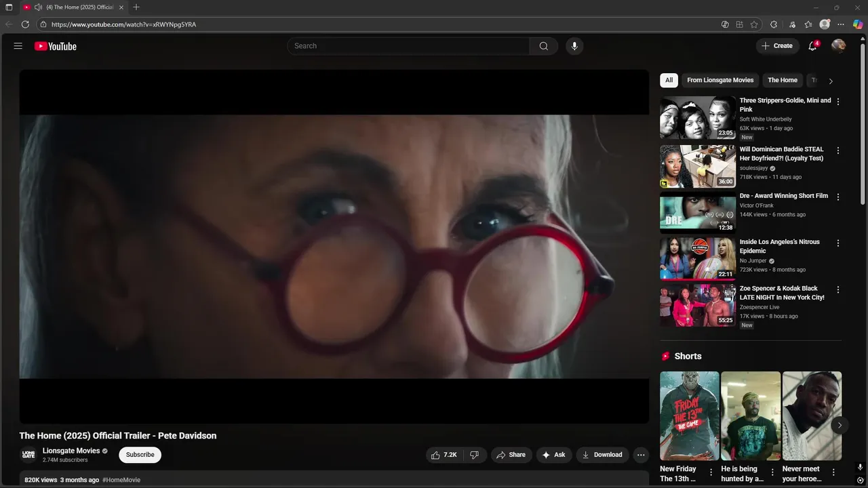This screenshot has width=868, height=488.
Task: Open options for Zoe Spencer & Kodak video
Action: click(838, 289)
